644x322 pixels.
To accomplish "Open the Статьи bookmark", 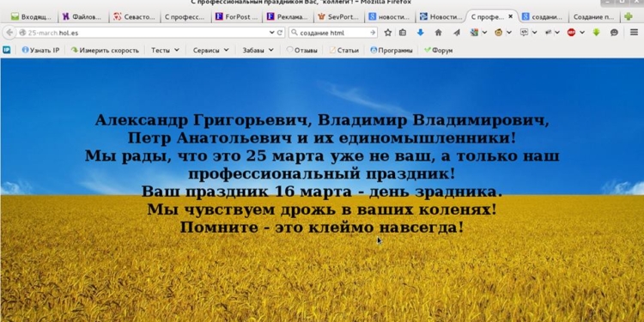I will (x=344, y=50).
